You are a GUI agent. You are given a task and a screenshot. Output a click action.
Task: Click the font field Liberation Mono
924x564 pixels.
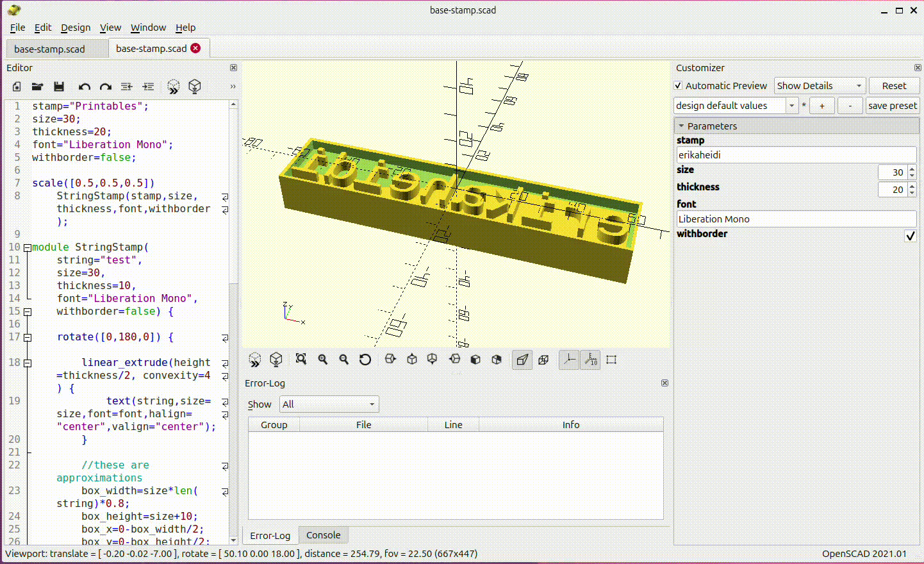click(x=796, y=219)
